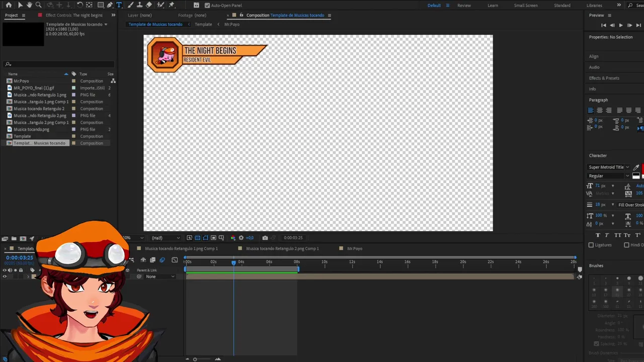Apply Faux Bold text style

click(598, 235)
